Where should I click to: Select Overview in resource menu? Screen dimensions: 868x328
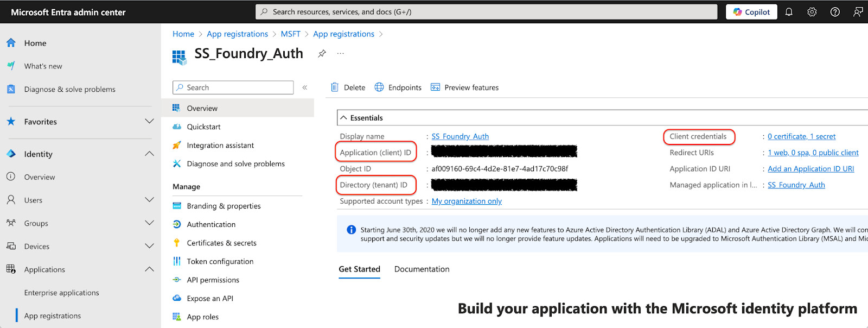point(238,108)
